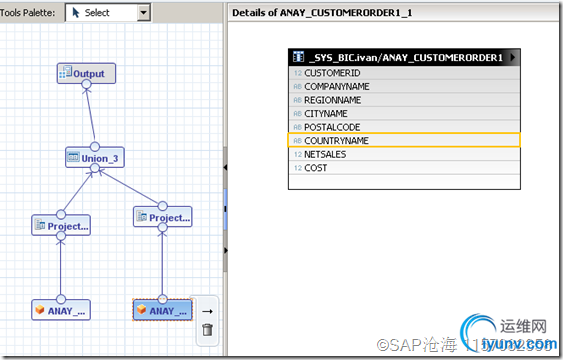The image size is (563, 360).
Task: Select the REGIONNAME column row
Action: 404,100
